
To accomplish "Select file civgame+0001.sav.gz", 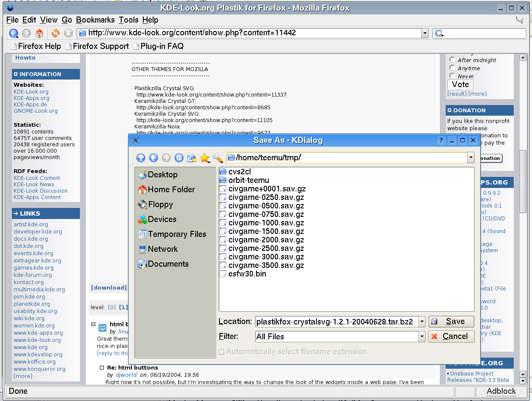I will tap(263, 189).
